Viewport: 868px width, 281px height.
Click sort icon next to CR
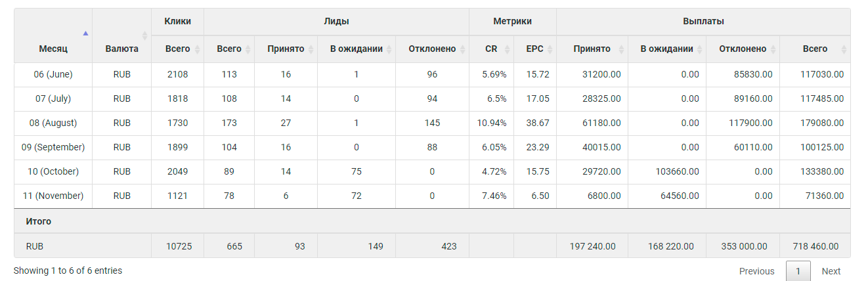(506, 49)
